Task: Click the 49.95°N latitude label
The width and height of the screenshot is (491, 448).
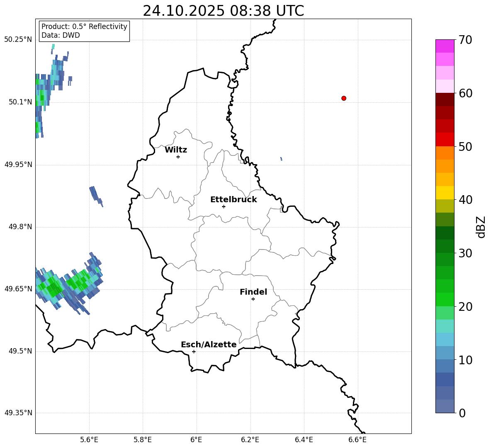Action: 18,165
